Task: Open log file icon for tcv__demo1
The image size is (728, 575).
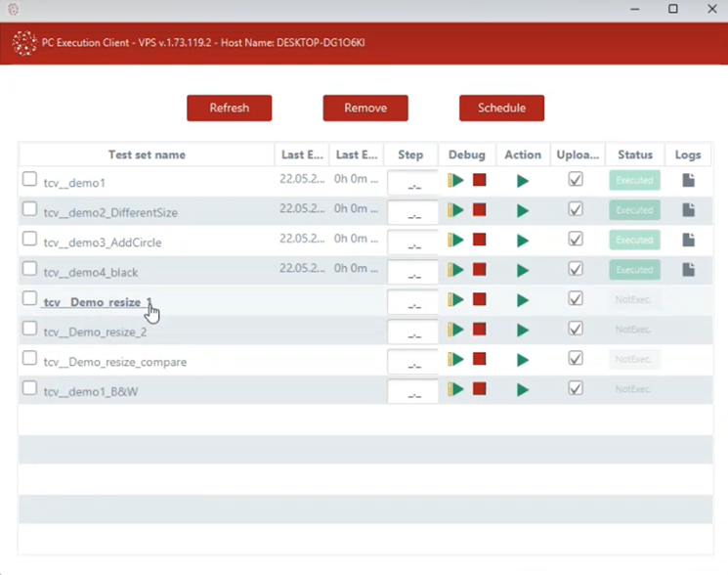Action: coord(689,181)
